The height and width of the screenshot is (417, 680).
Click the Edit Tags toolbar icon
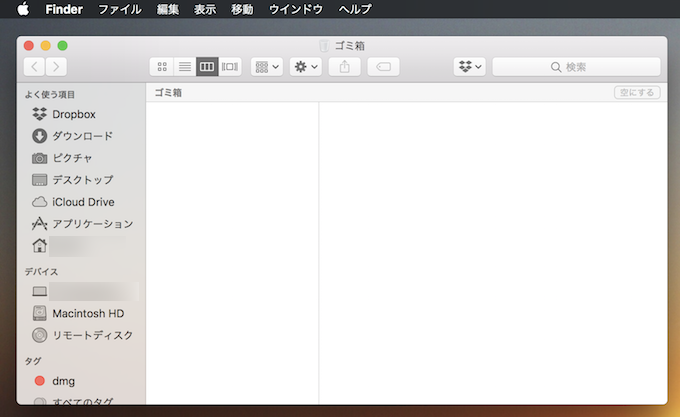[384, 67]
